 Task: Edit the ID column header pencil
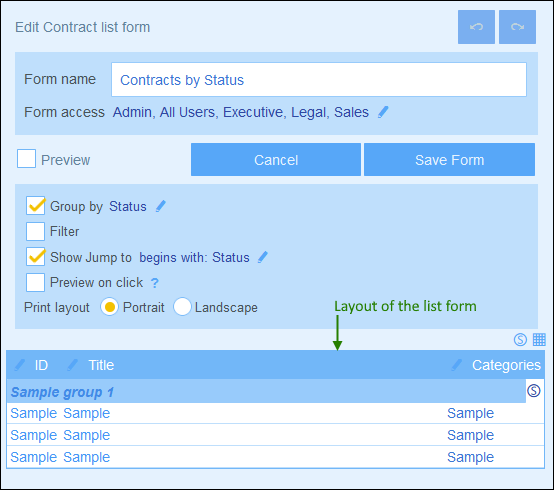pyautogui.click(x=20, y=365)
